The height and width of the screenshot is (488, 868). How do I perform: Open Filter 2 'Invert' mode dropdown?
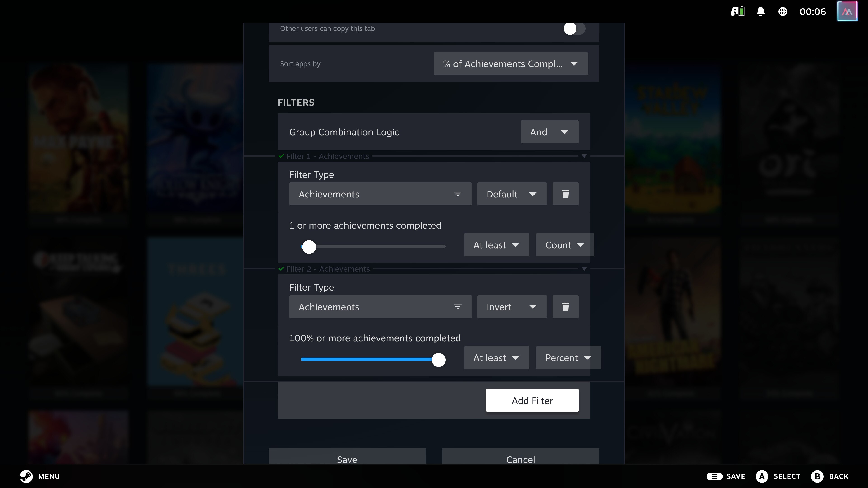coord(512,307)
